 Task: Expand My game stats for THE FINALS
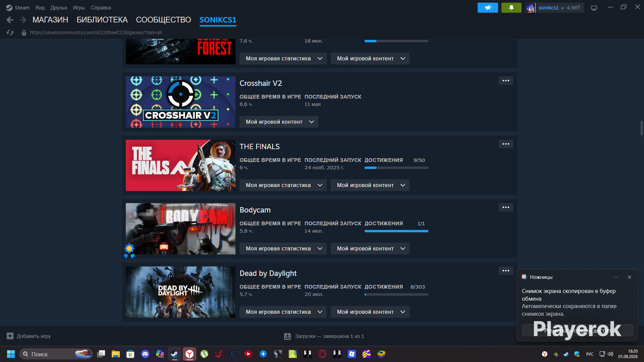click(x=283, y=185)
